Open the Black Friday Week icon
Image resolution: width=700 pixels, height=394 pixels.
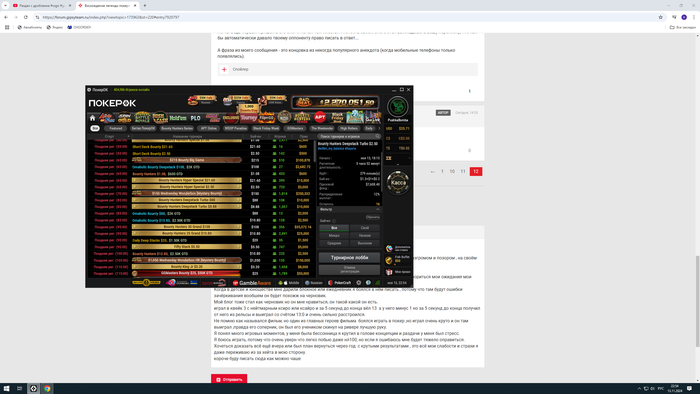click(x=338, y=118)
